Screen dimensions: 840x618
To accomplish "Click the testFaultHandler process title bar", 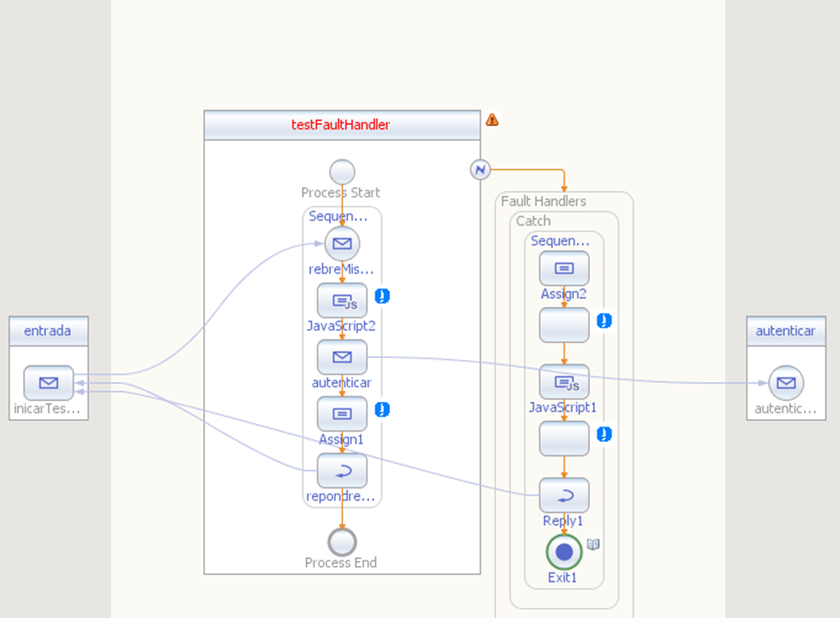I will [x=342, y=125].
